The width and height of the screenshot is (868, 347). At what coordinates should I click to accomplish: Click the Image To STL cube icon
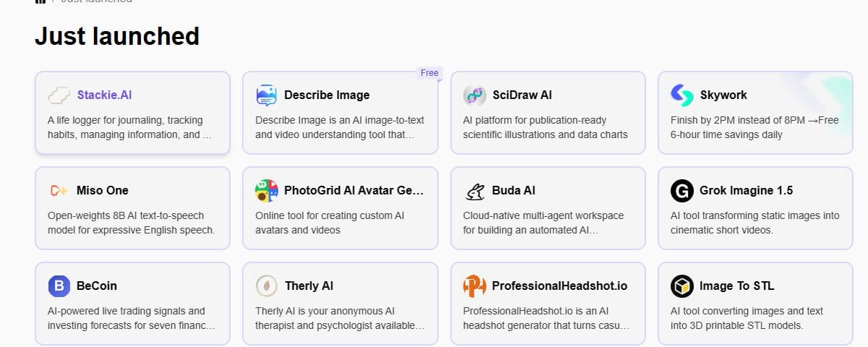click(x=682, y=286)
